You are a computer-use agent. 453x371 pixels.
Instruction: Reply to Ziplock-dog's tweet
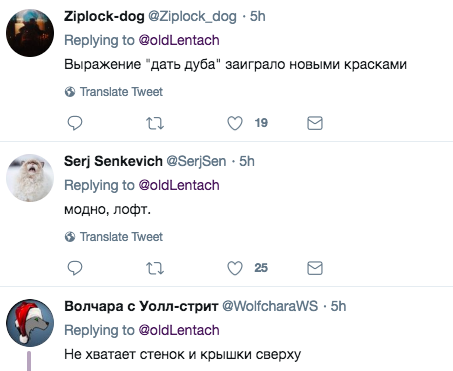click(x=75, y=123)
